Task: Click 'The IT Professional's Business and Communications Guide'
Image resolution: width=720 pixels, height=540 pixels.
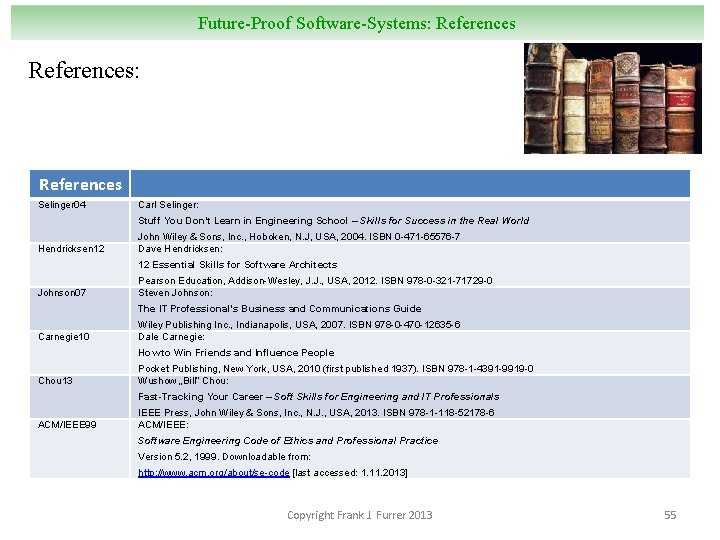Action: (x=280, y=309)
